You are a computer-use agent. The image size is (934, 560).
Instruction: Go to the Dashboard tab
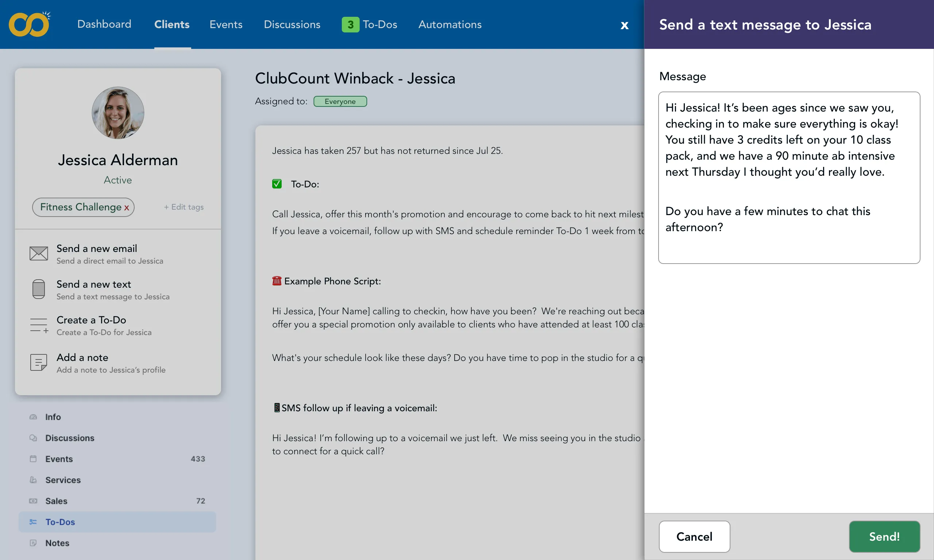pos(104,24)
